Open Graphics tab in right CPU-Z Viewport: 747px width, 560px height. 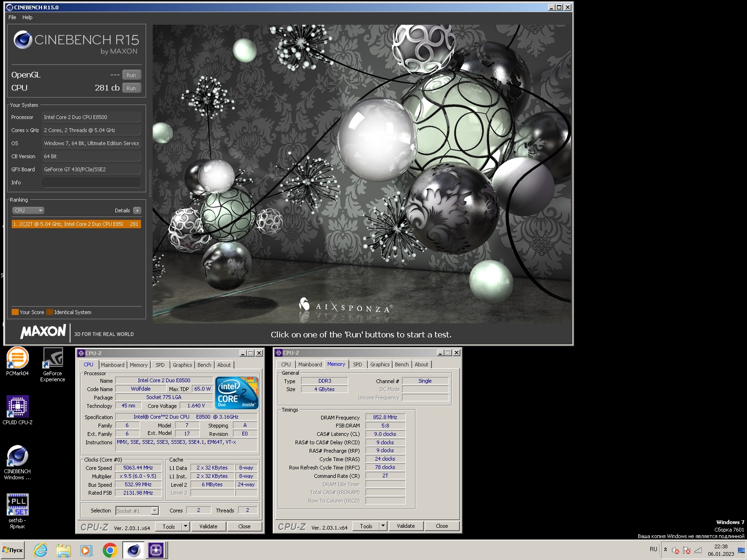point(380,364)
